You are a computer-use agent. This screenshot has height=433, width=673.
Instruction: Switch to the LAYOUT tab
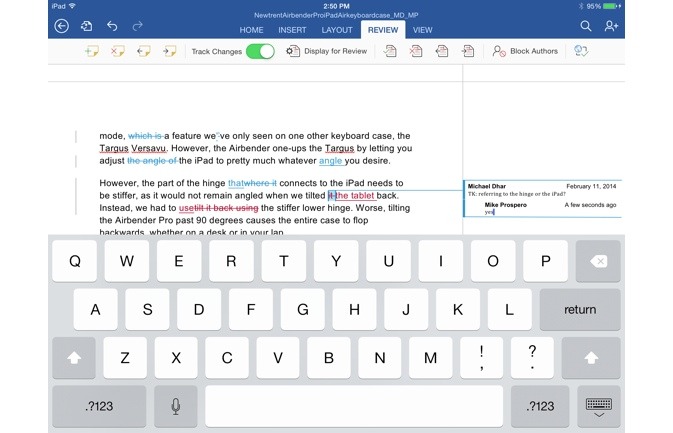pos(337,30)
